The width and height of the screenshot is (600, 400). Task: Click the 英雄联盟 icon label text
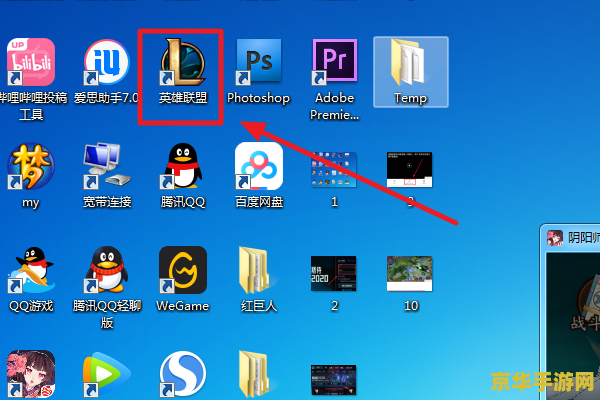point(183,98)
